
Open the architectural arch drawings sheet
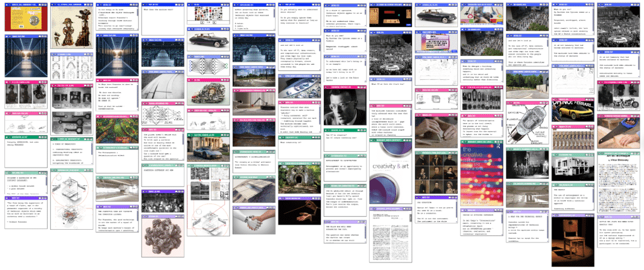click(x=72, y=68)
